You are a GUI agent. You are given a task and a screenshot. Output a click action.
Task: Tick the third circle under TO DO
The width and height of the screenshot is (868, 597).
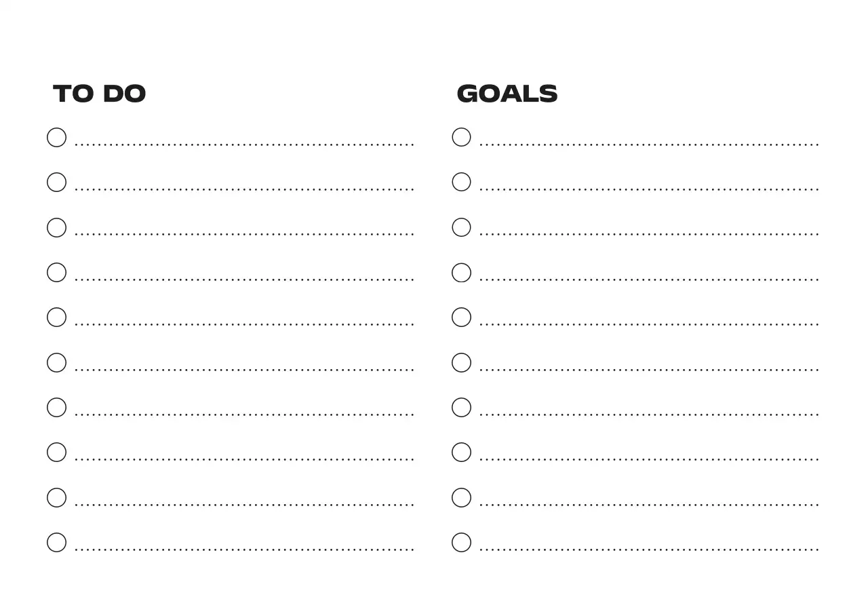pyautogui.click(x=56, y=227)
